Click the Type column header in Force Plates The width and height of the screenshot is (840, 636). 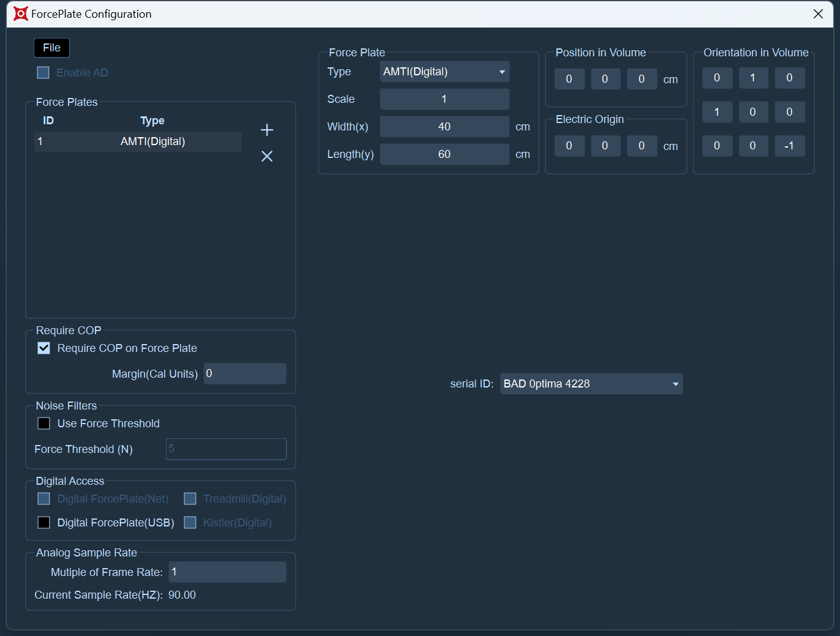(152, 121)
